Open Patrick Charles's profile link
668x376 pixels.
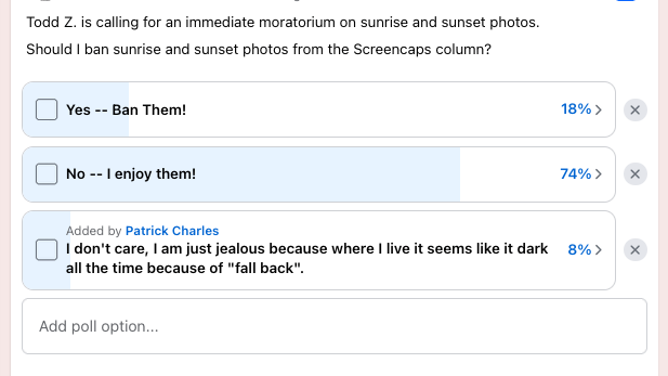tap(172, 231)
